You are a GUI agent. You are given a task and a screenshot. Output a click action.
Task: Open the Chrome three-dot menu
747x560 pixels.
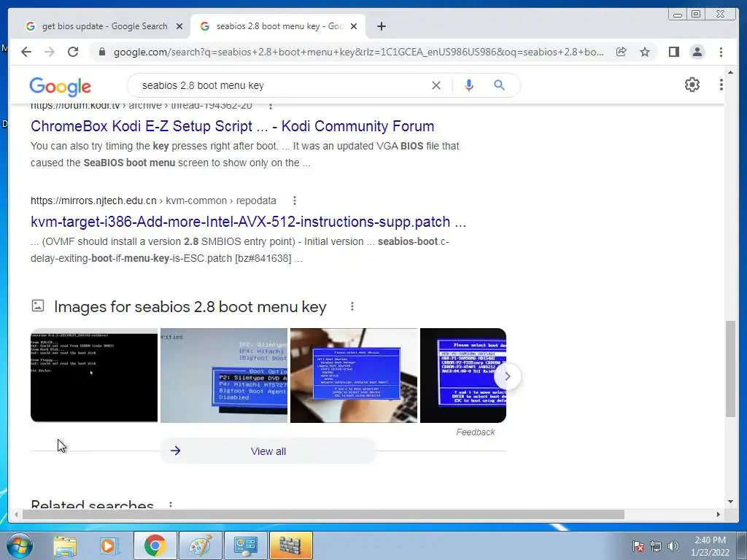[x=721, y=52]
